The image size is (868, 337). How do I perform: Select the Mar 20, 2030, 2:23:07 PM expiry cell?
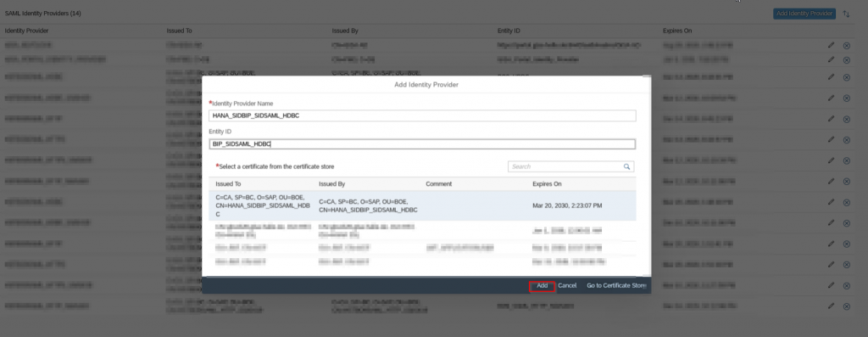tap(567, 205)
